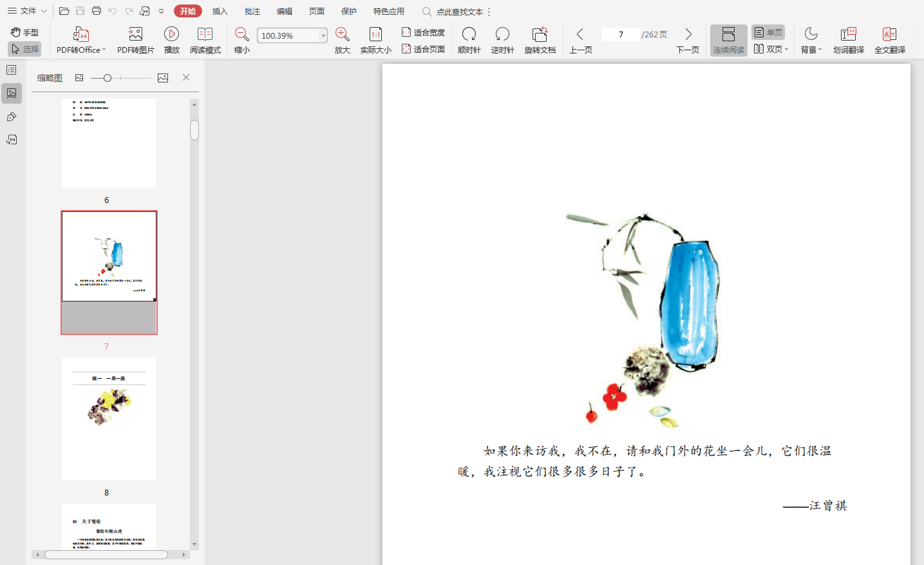
Task: Toggle 连续阅读 continuous reading mode
Action: [728, 40]
